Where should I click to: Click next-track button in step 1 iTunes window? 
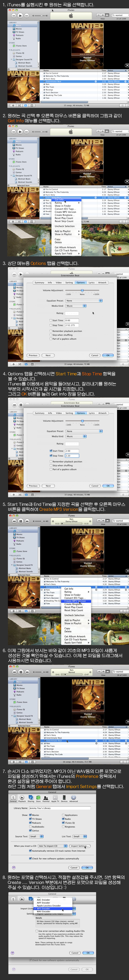(27, 16)
